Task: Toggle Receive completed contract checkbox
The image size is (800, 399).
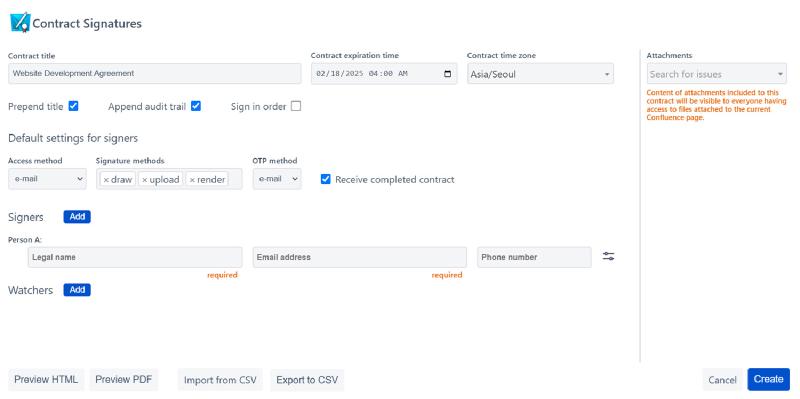Action: pos(326,179)
